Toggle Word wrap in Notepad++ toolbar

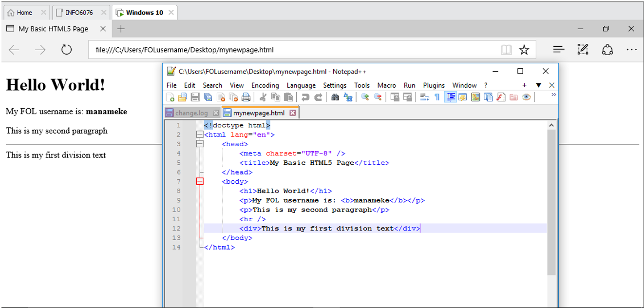(x=424, y=97)
